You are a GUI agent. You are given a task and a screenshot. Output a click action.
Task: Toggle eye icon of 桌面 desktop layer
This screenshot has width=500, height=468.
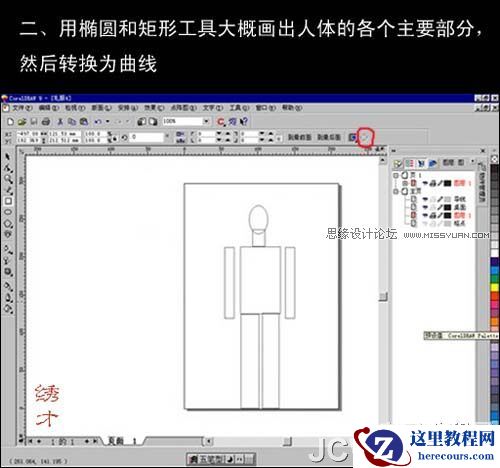point(425,207)
